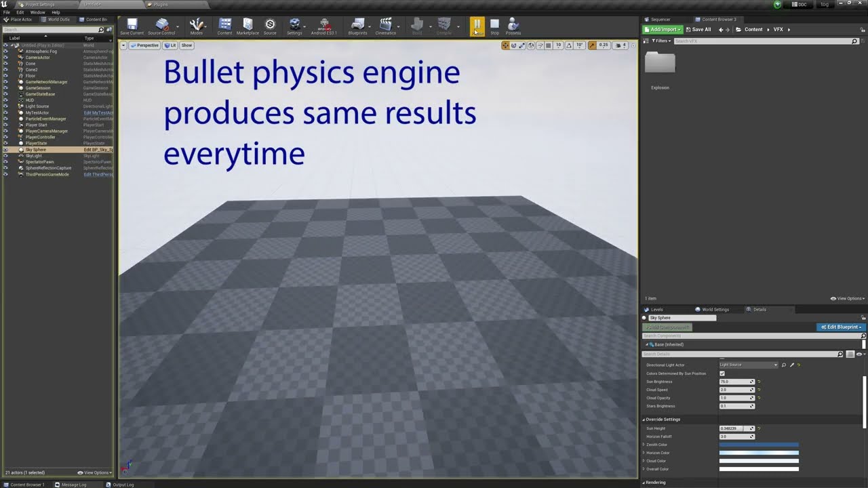This screenshot has width=868, height=488.
Task: Click the Possess toolbar button
Action: click(x=513, y=26)
